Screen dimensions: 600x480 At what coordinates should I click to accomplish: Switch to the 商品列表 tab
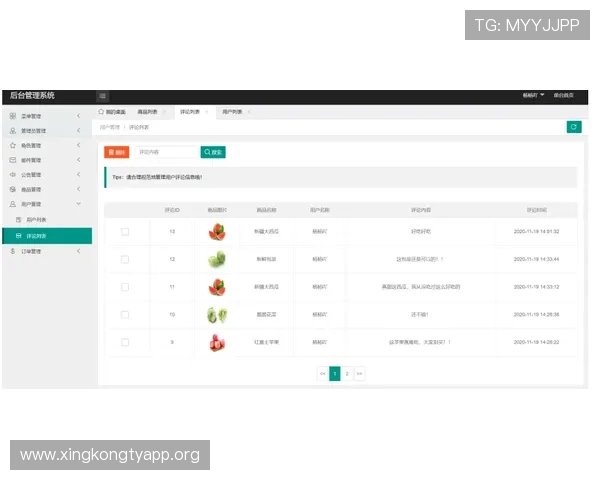[147, 112]
